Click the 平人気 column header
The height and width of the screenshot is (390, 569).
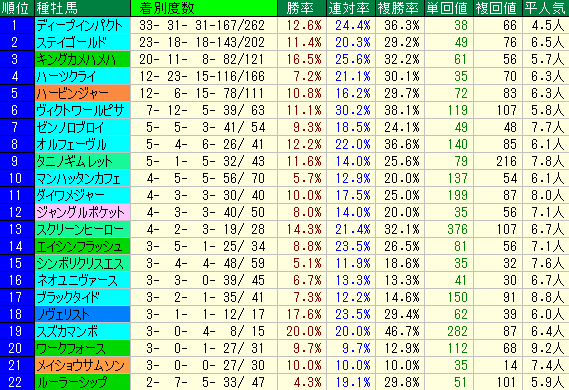546,8
